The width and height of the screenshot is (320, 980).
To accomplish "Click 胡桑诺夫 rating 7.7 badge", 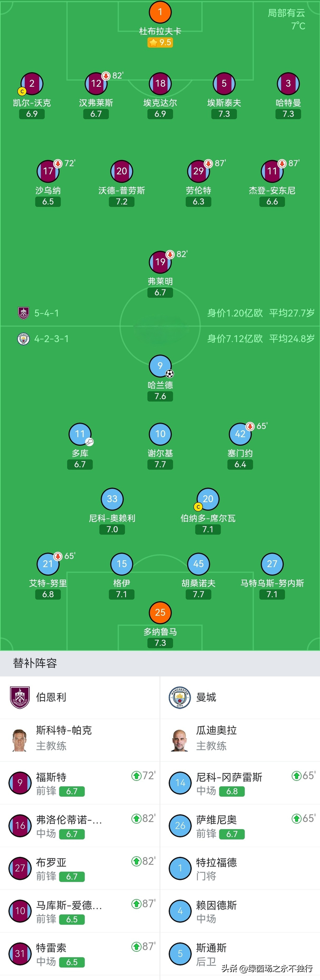I will click(198, 594).
